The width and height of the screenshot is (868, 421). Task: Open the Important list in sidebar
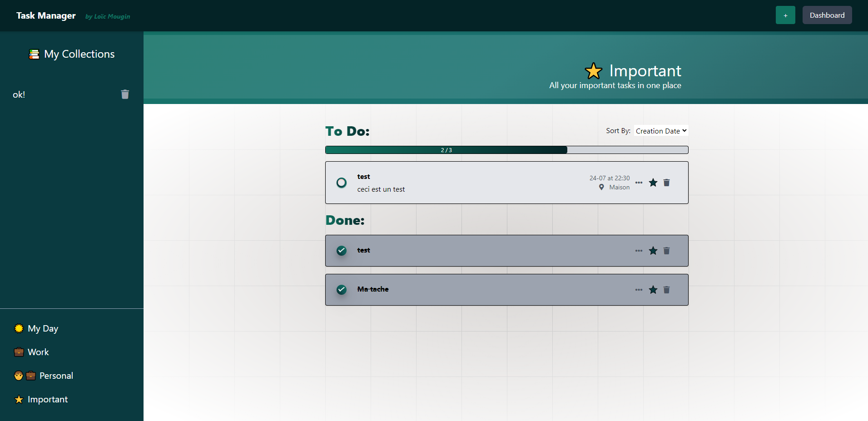point(48,399)
